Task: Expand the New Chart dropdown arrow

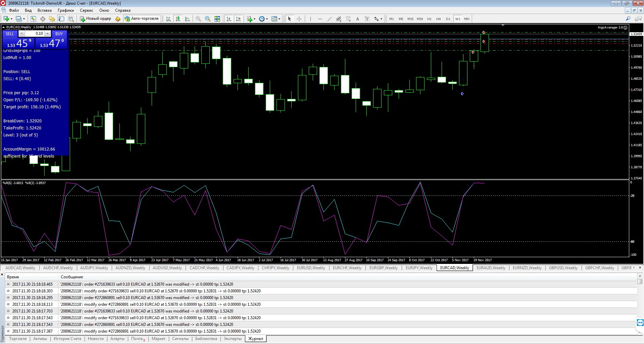Action: [x=11, y=19]
